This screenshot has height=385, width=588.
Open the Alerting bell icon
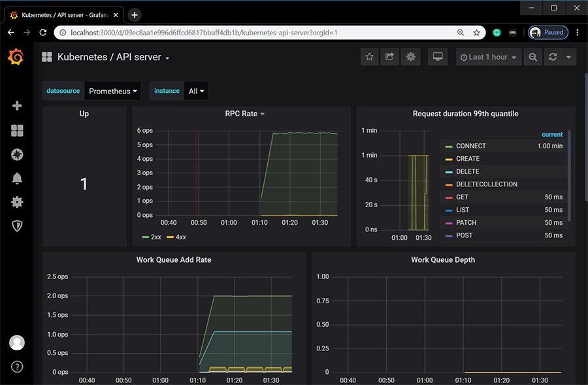click(x=17, y=178)
